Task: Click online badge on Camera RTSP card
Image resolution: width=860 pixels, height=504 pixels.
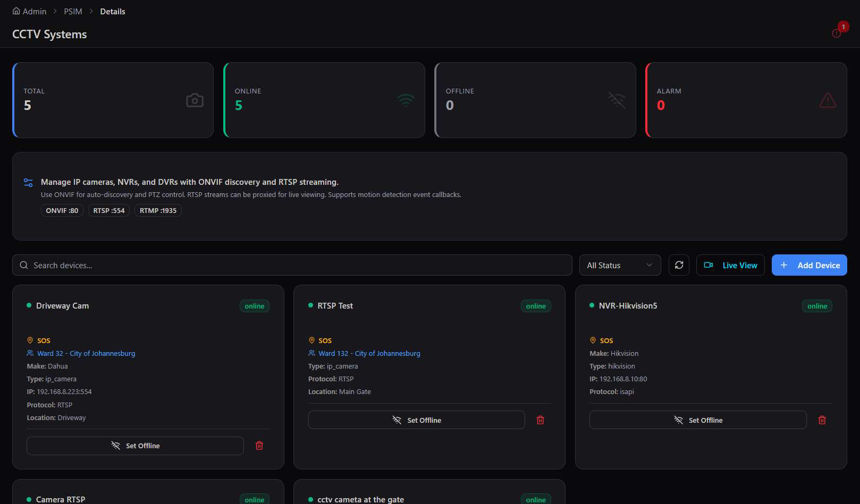Action: tap(255, 499)
